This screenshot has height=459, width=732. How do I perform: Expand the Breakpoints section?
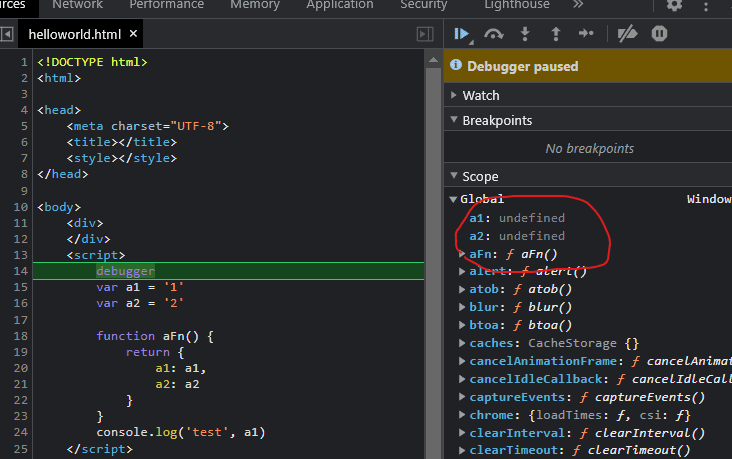click(x=497, y=120)
